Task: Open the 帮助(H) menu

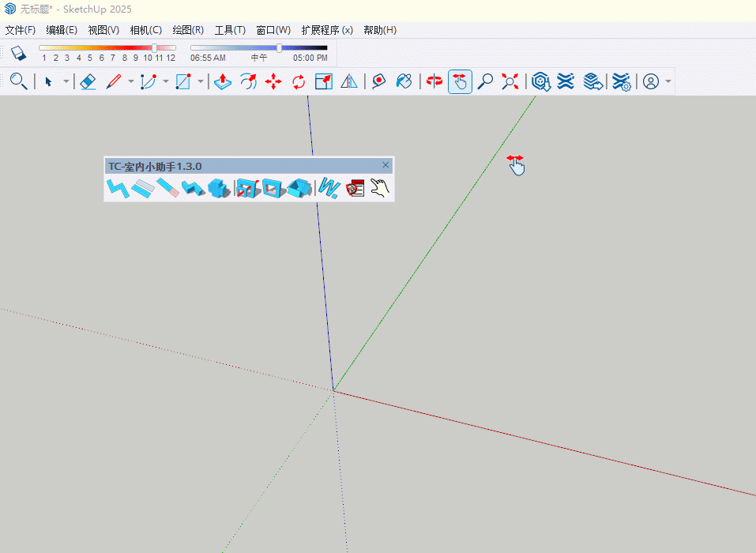Action: pos(380,30)
